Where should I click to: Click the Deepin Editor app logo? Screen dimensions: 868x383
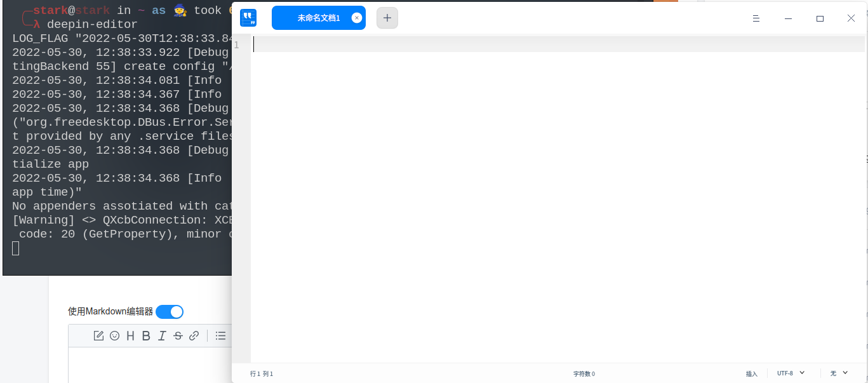point(248,17)
